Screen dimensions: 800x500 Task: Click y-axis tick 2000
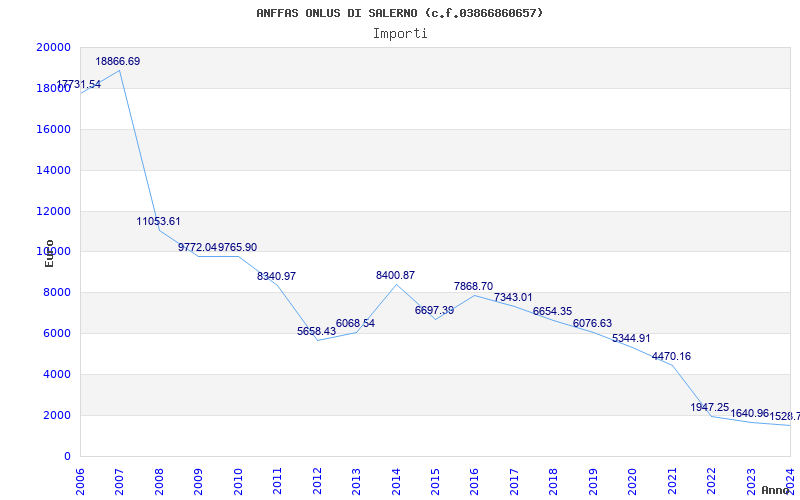coord(57,415)
